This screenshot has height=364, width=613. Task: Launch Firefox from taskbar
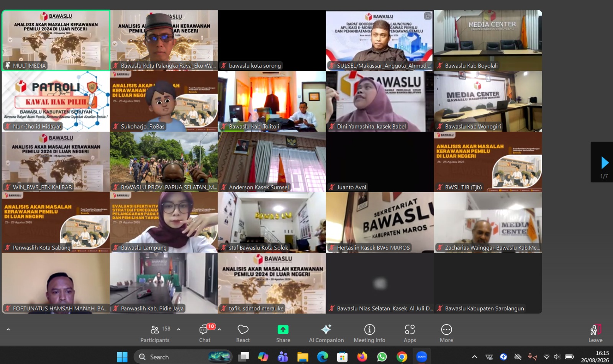362,357
